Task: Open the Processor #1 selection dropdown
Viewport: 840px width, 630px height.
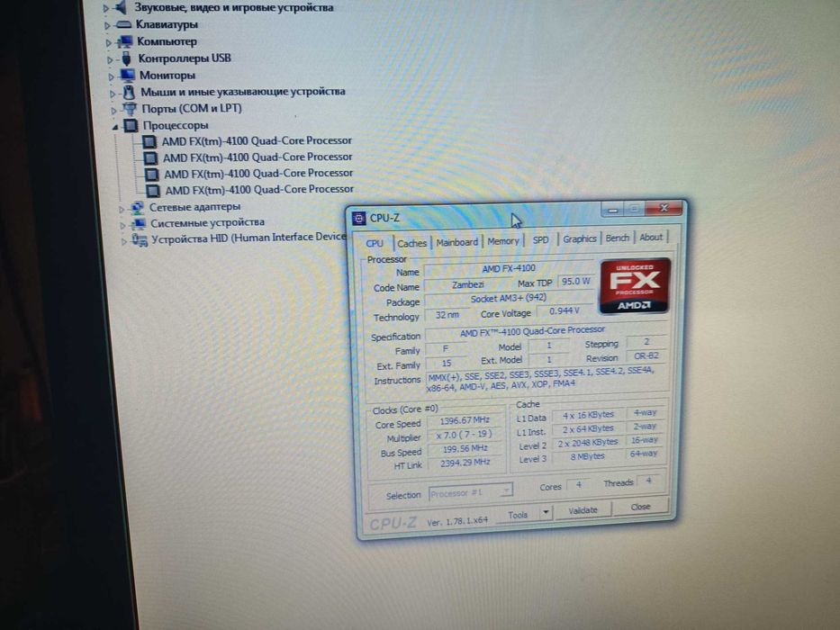Action: coord(470,492)
